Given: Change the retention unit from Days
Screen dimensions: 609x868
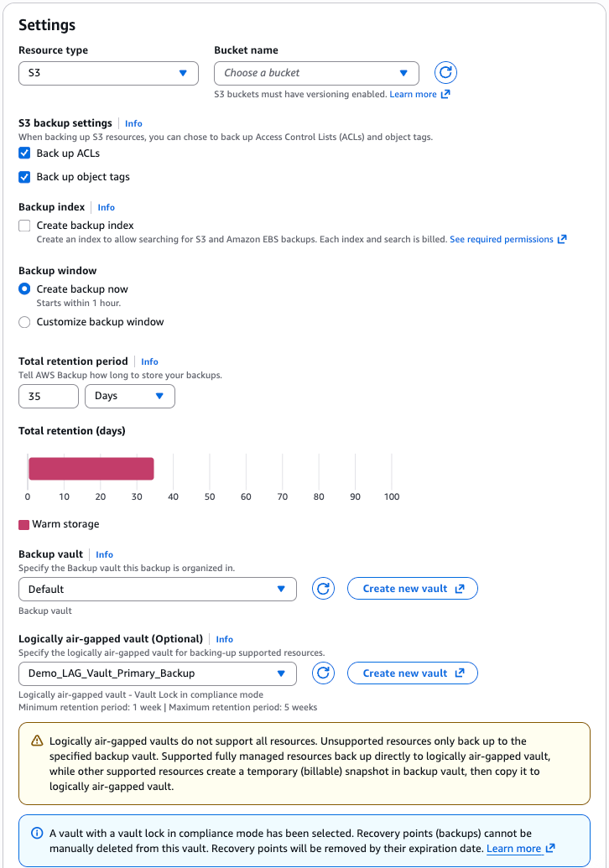Looking at the screenshot, I should (x=129, y=396).
